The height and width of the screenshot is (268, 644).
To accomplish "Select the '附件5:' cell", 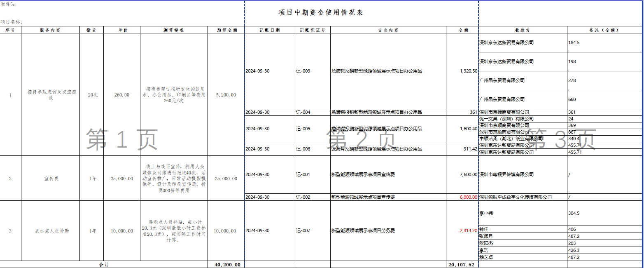I will coord(7,3).
